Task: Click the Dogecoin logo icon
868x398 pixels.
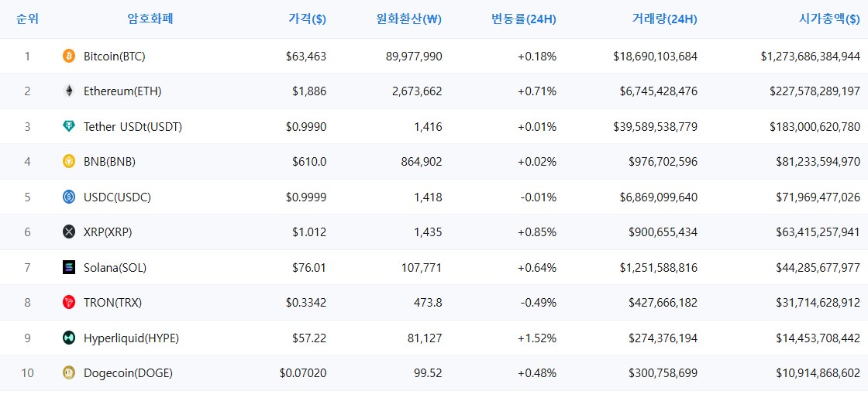Action: coord(69,373)
